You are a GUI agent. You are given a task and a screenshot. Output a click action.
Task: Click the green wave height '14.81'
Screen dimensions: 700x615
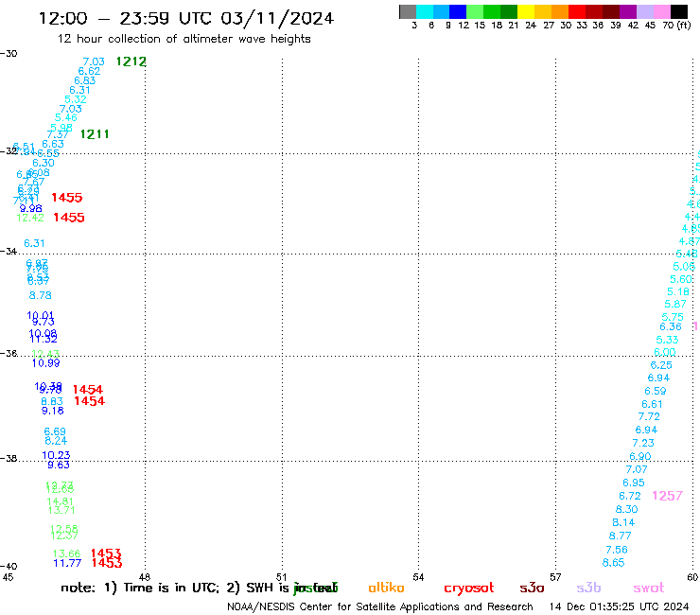coord(60,501)
